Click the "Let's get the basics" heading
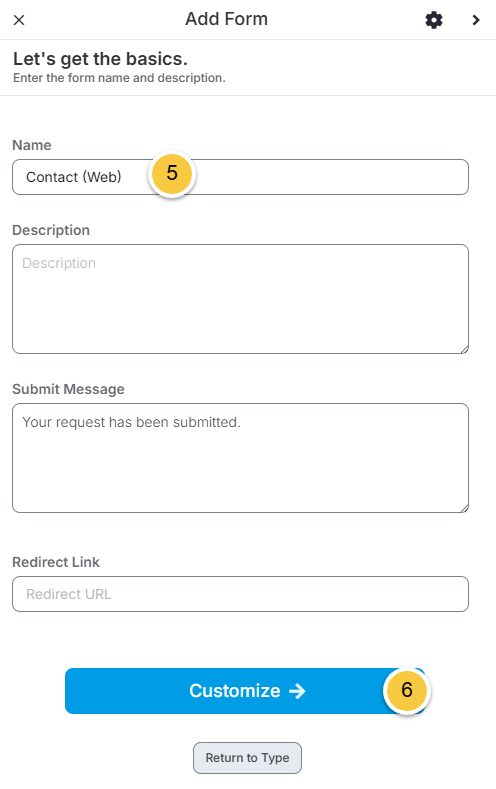 pyautogui.click(x=100, y=59)
